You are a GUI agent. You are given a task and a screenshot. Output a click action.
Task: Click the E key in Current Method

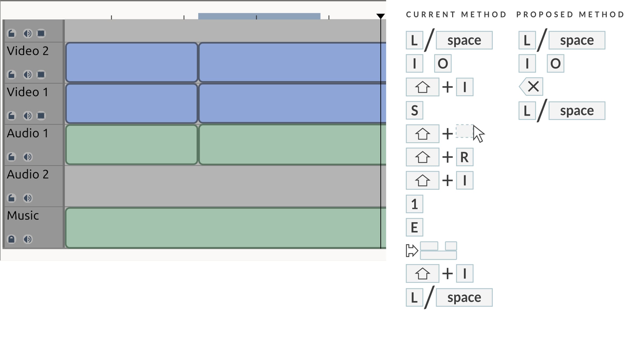click(415, 227)
